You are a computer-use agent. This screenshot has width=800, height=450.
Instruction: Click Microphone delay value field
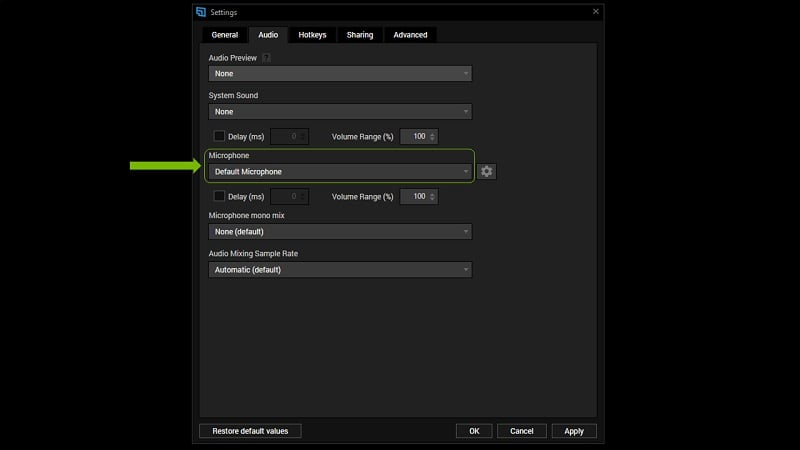pyautogui.click(x=289, y=196)
